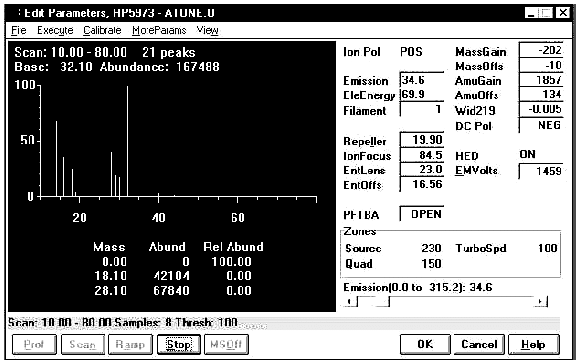Close the Edit Parameters window
This screenshot has height=364, width=578.
[563, 13]
